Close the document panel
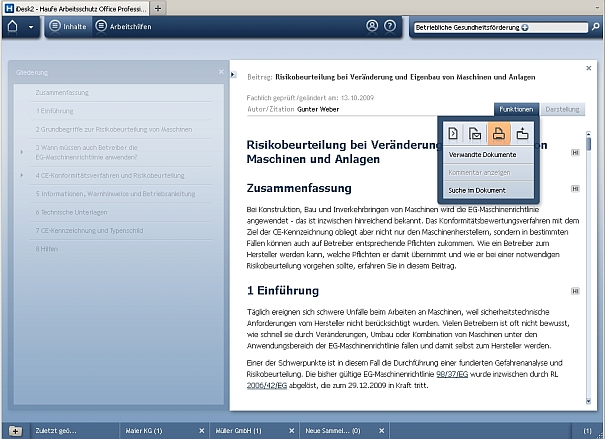Image resolution: width=605 pixels, height=439 pixels. click(x=589, y=68)
